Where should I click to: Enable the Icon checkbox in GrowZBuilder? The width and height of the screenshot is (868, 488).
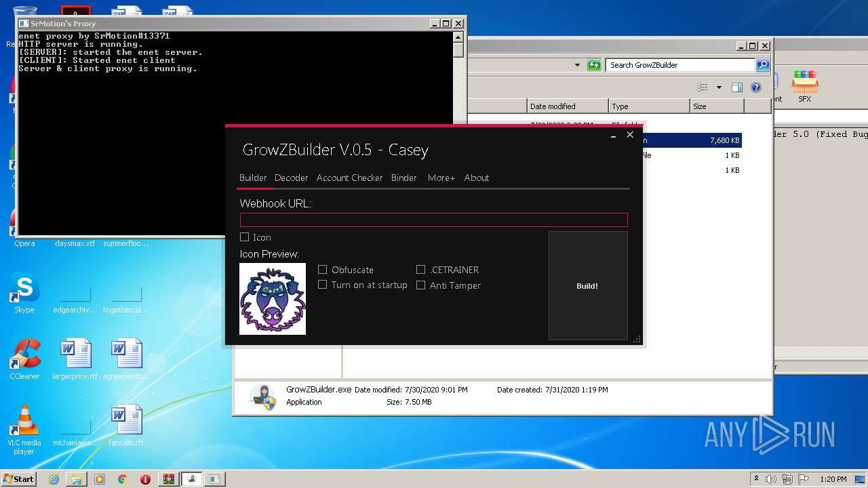pos(245,237)
